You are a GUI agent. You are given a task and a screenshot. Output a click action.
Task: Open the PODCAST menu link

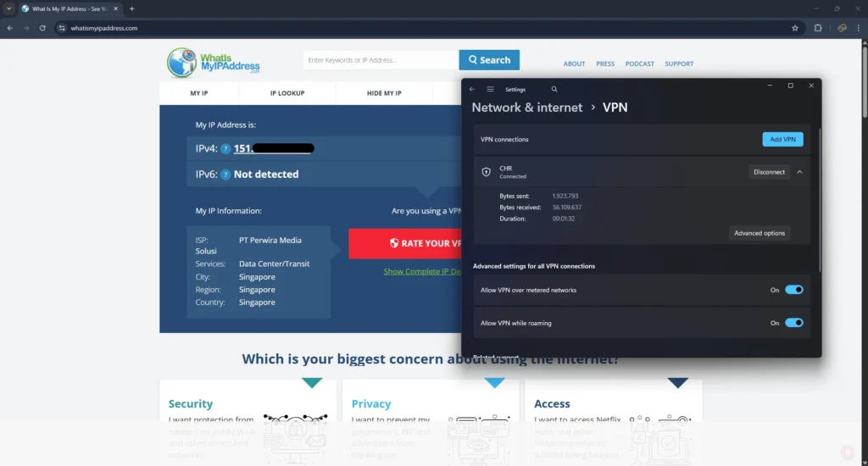(x=639, y=64)
